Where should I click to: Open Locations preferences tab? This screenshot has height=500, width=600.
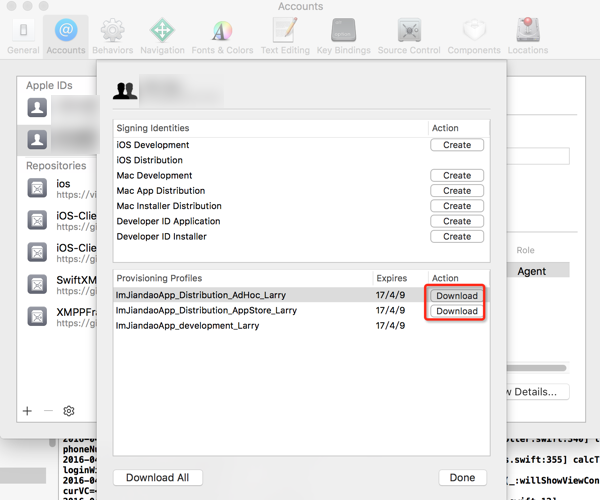click(528, 37)
